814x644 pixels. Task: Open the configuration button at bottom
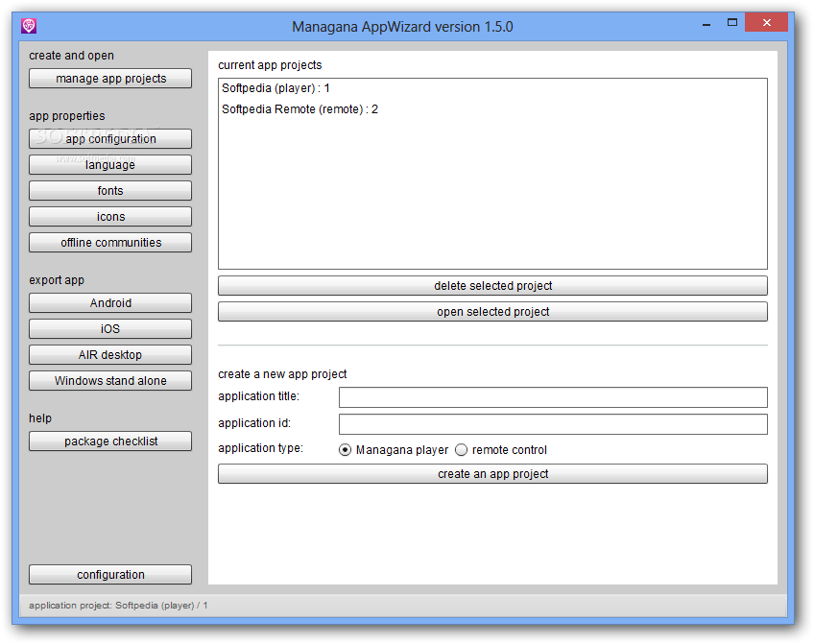tap(110, 575)
